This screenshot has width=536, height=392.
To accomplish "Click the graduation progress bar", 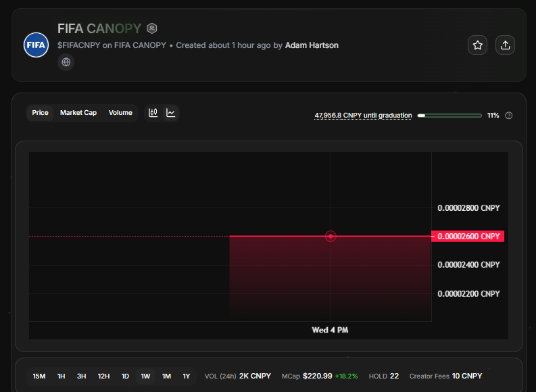I will 449,116.
